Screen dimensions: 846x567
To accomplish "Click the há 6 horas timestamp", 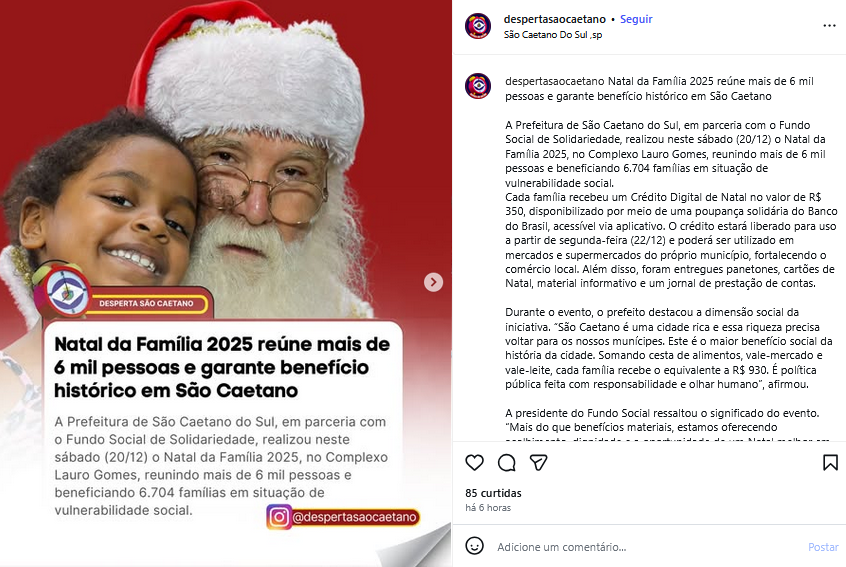I will coord(488,508).
